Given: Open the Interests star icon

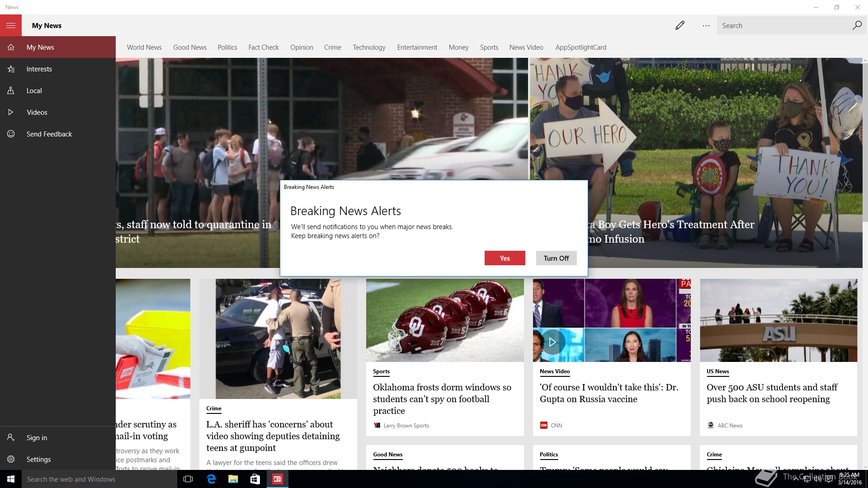Looking at the screenshot, I should [11, 69].
